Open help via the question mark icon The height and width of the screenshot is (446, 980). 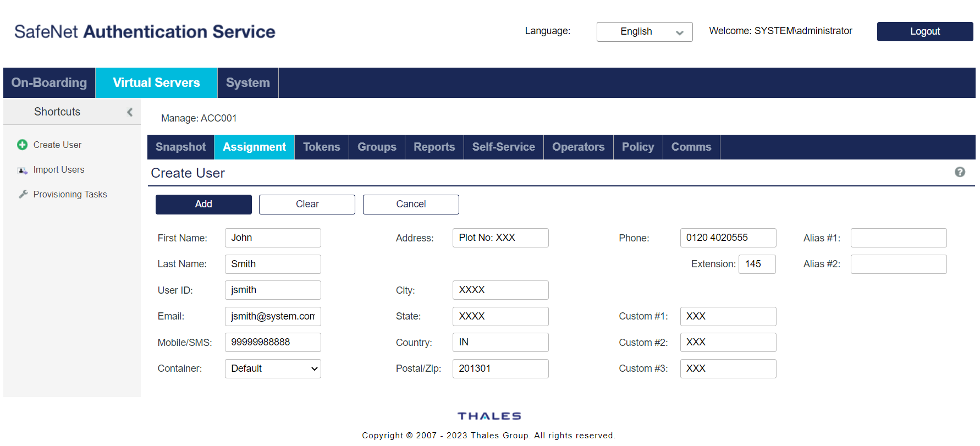(960, 172)
